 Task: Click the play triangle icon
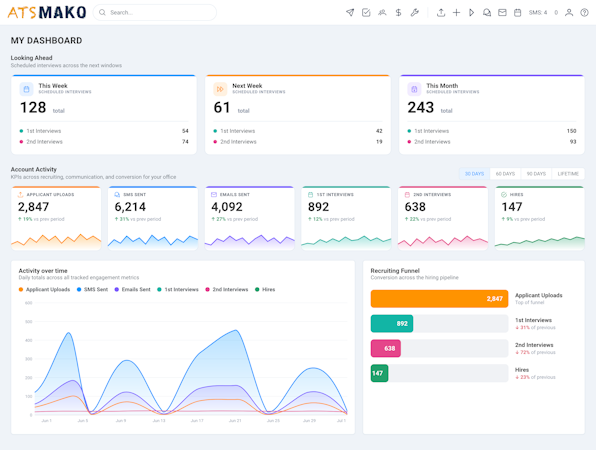tap(471, 13)
